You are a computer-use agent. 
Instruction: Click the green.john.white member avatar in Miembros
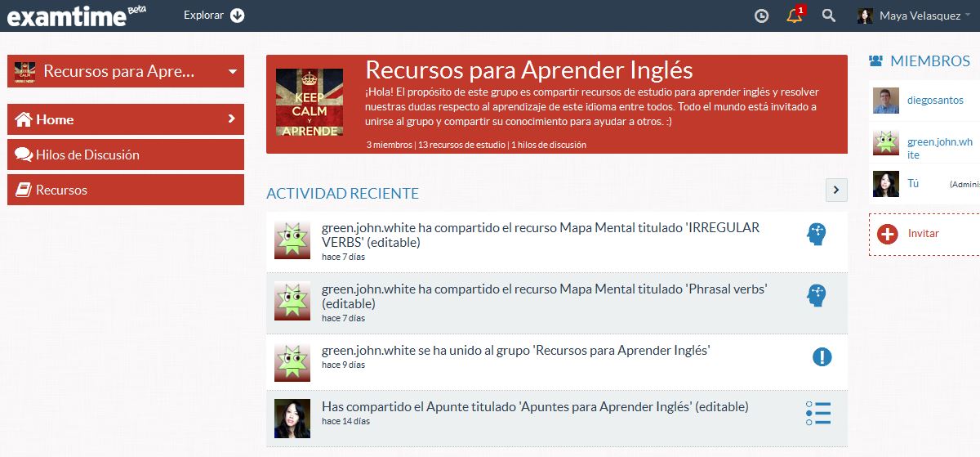point(886,142)
